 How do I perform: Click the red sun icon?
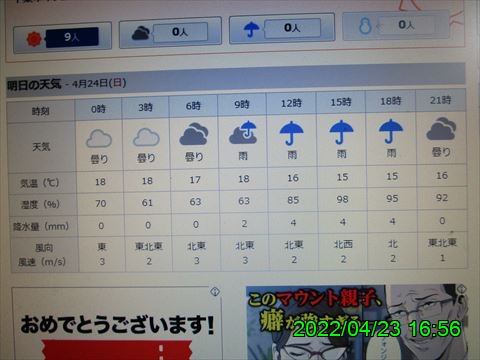tap(34, 39)
